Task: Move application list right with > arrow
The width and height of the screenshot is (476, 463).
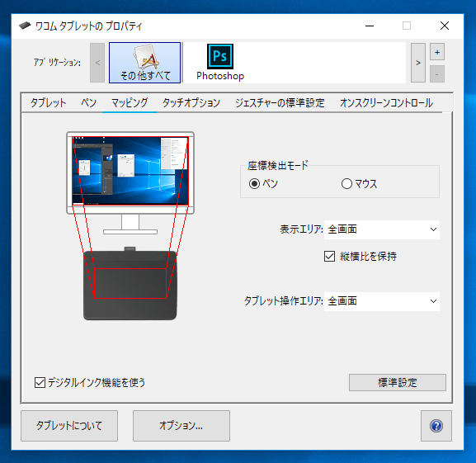Action: (418, 63)
